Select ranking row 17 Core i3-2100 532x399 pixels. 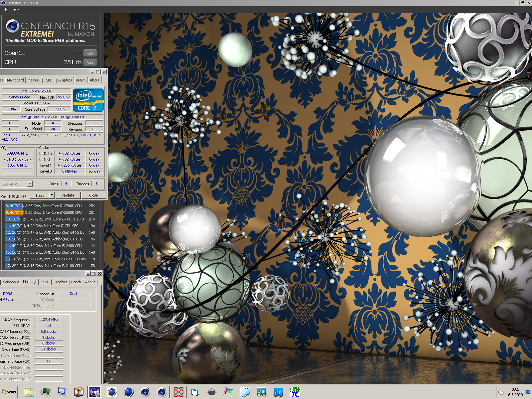pyautogui.click(x=51, y=266)
